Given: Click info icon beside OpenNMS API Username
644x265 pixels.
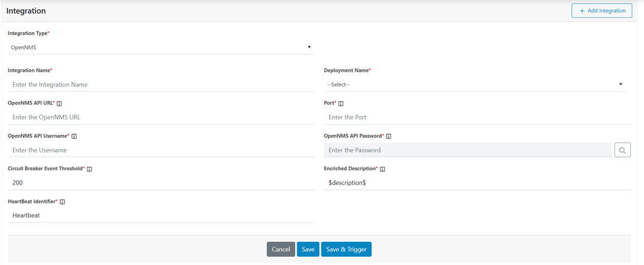Looking at the screenshot, I should point(74,136).
